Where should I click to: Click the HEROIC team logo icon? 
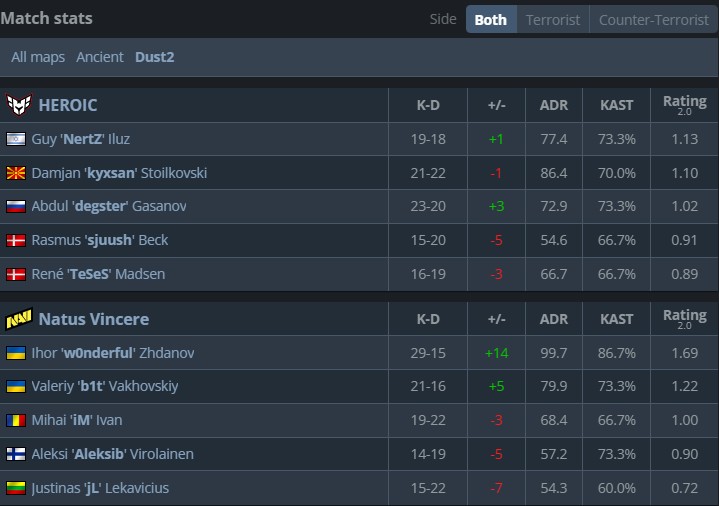pyautogui.click(x=18, y=105)
